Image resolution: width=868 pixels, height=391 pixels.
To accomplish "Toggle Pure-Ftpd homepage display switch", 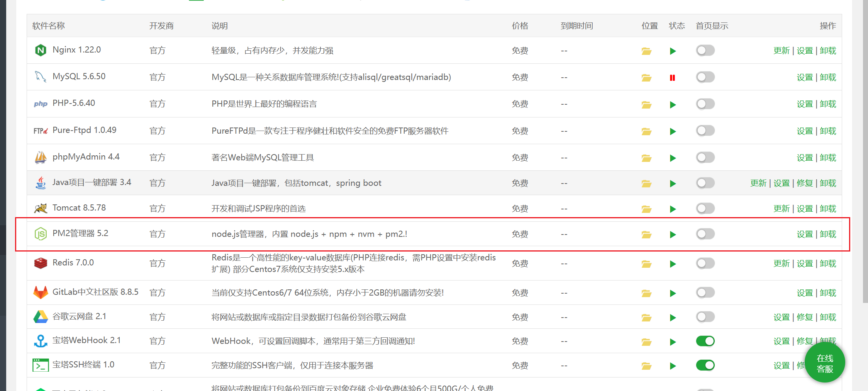I will pyautogui.click(x=705, y=131).
